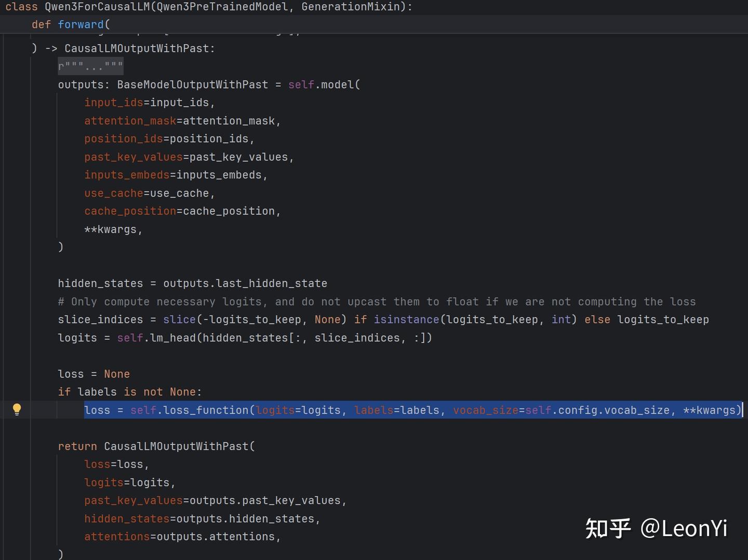Click the cache_position keyword argument
The image size is (748, 560).
[130, 211]
